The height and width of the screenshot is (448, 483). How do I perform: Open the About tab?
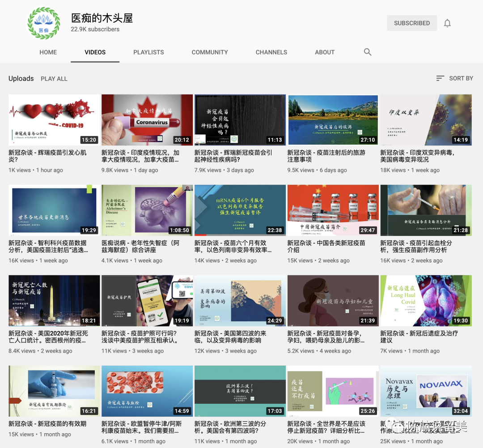pos(325,52)
